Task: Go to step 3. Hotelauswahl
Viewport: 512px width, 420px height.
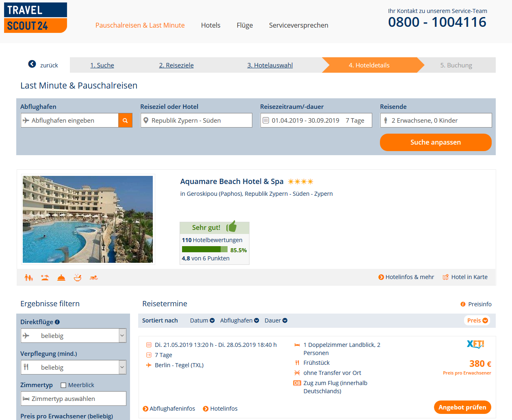Action: pyautogui.click(x=270, y=65)
